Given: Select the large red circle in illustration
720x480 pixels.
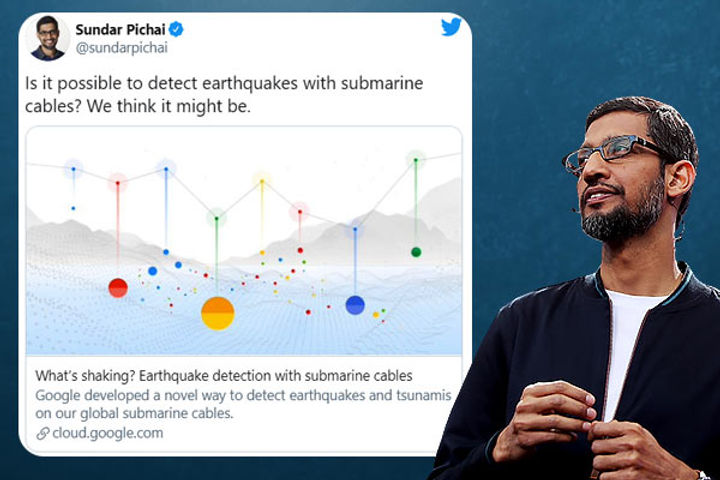Looking at the screenshot, I should 118,288.
